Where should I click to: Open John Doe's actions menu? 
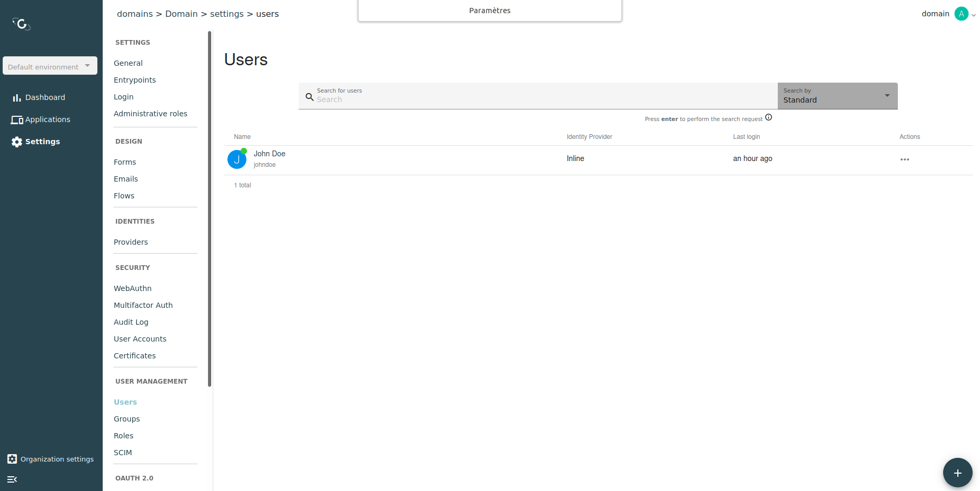[x=904, y=159]
